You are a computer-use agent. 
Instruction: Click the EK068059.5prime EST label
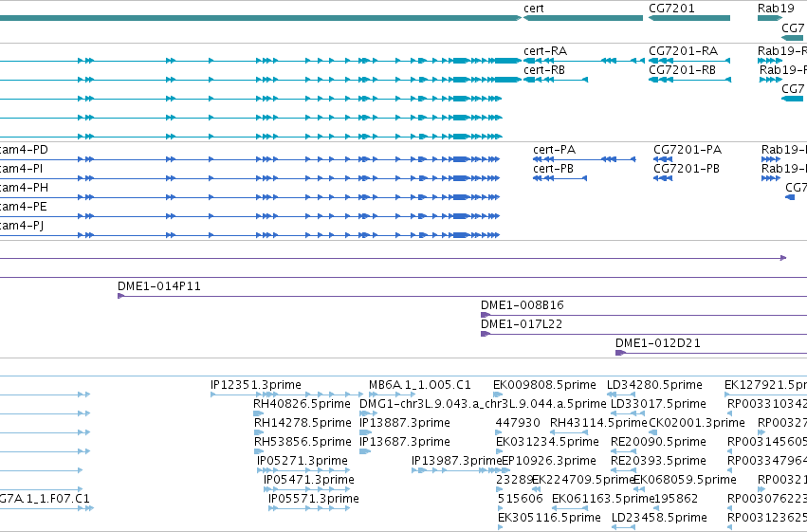685,480
